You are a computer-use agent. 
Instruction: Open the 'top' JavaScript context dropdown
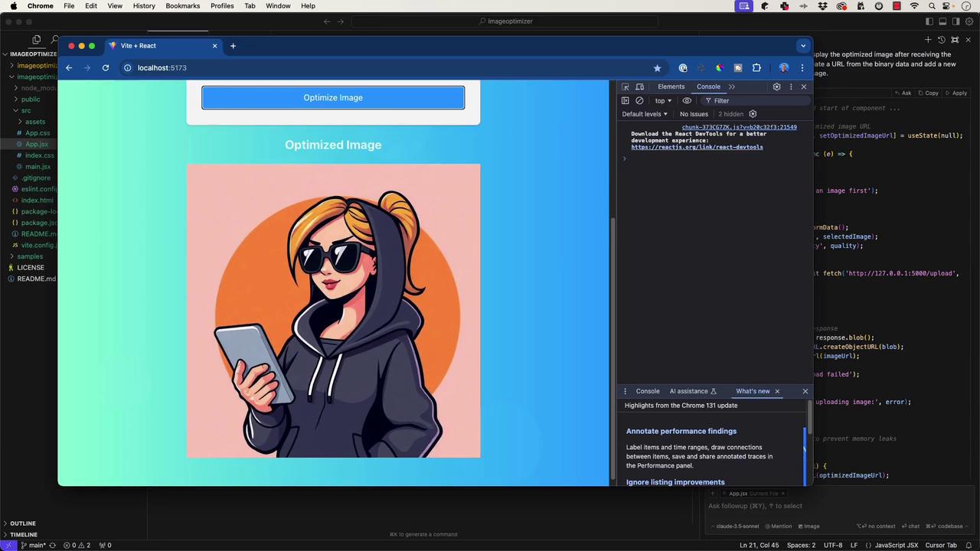click(x=663, y=101)
